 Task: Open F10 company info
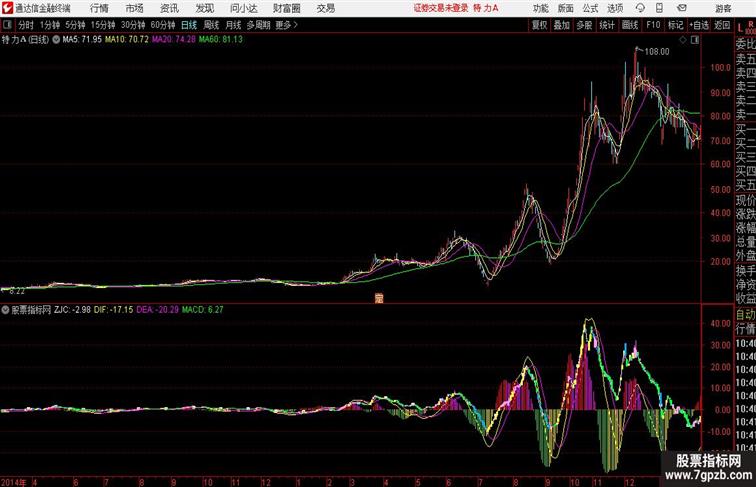click(653, 25)
